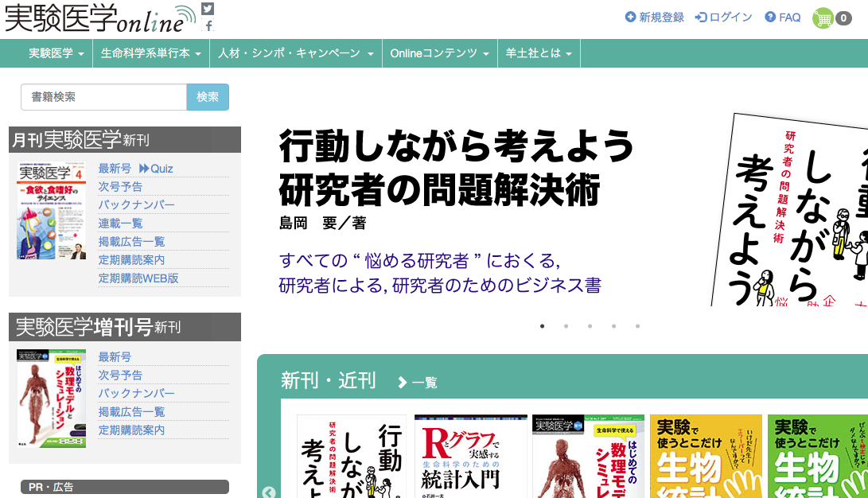868x498 pixels.
Task: Open the Twitter icon link
Action: pyautogui.click(x=208, y=9)
